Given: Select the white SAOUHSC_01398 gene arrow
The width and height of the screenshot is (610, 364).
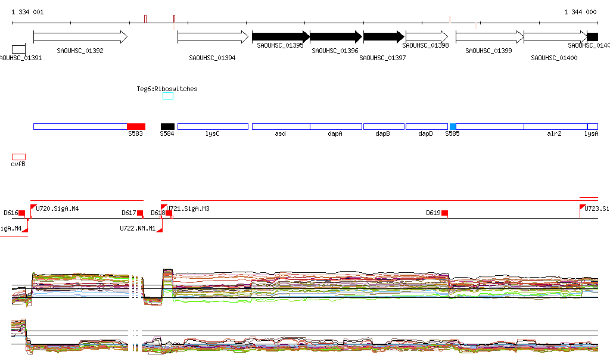Looking at the screenshot, I should pos(427,37).
